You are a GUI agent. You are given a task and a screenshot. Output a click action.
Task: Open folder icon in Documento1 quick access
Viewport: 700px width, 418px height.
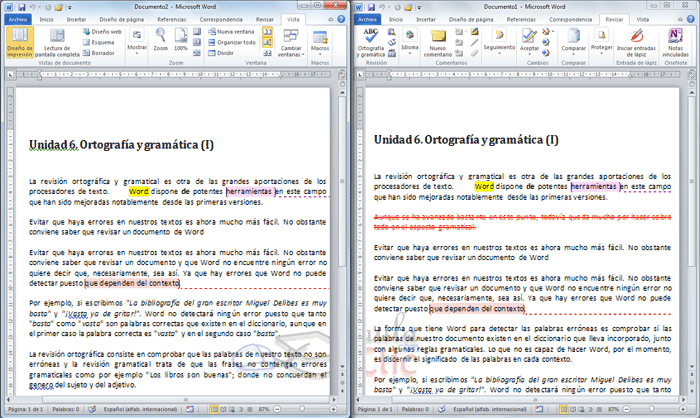(408, 7)
